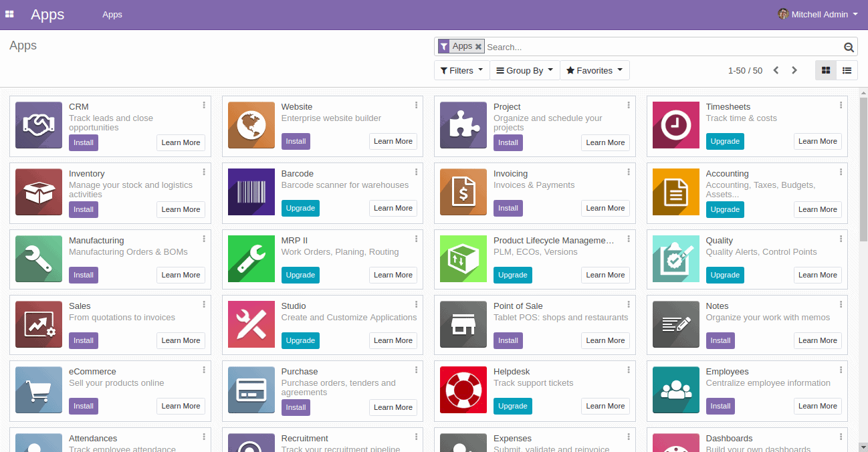The height and width of the screenshot is (452, 868).
Task: Click the Apps menu in the top bar
Action: (112, 14)
